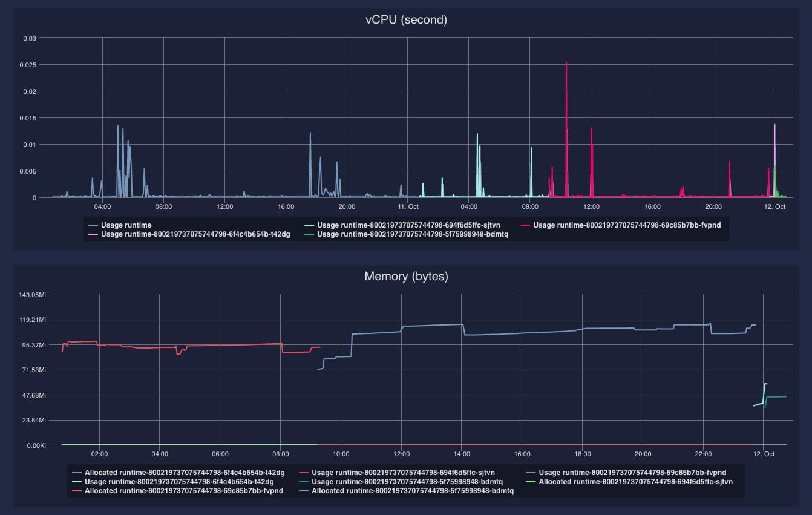812x515 pixels.
Task: Click the 0.03 y-axis value
Action: point(30,38)
